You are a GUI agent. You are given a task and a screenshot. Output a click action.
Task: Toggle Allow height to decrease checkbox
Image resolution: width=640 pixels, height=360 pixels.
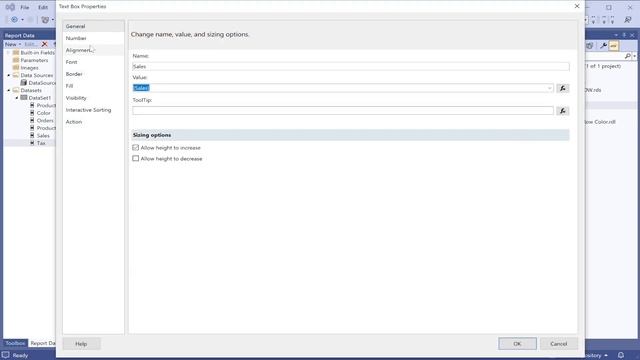click(x=136, y=158)
